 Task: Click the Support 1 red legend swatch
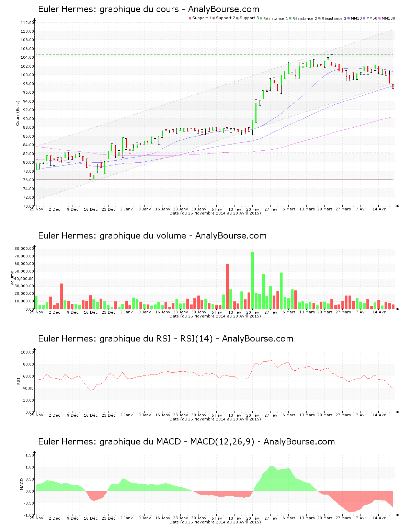click(x=190, y=18)
